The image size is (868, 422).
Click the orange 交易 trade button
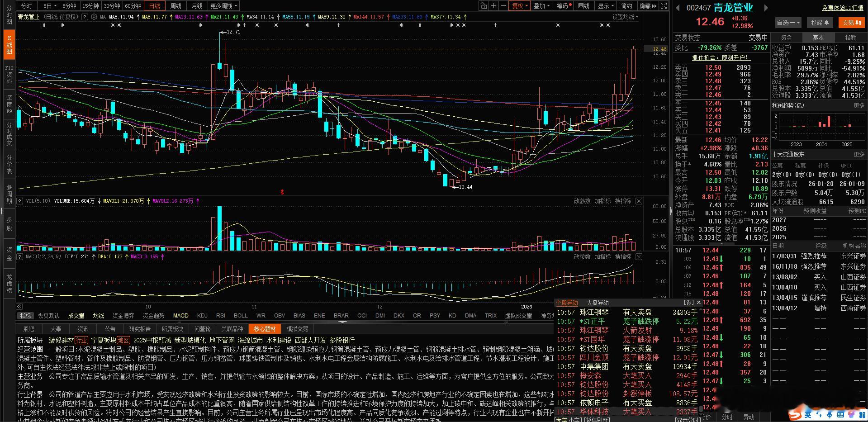coord(851,22)
